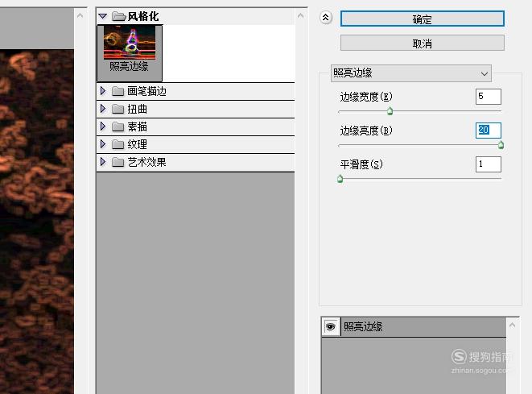Expand the 扭曲 folder triangle
The image size is (532, 394).
(x=103, y=109)
